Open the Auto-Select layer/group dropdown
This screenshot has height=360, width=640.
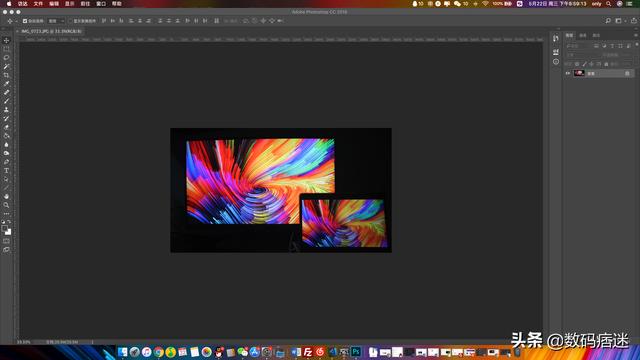(x=56, y=21)
